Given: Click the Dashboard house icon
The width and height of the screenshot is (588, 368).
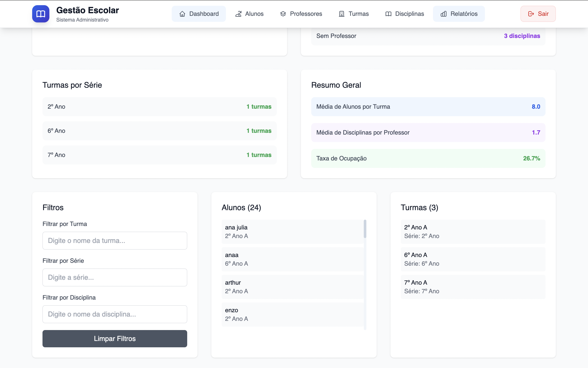Looking at the screenshot, I should (x=182, y=14).
